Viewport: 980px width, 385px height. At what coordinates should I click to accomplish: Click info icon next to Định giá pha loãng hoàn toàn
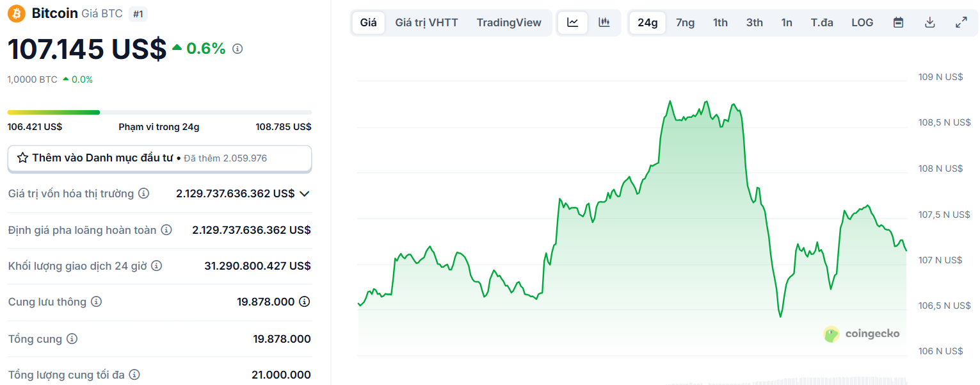point(166,229)
